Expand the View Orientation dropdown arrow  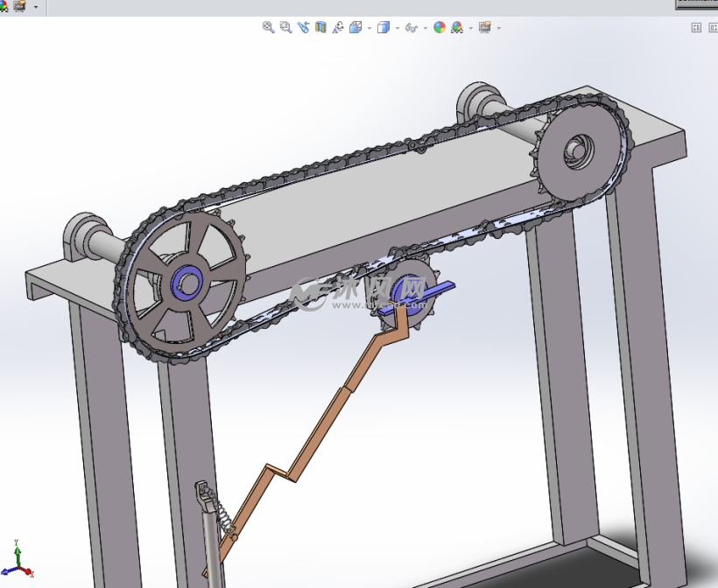(x=370, y=28)
